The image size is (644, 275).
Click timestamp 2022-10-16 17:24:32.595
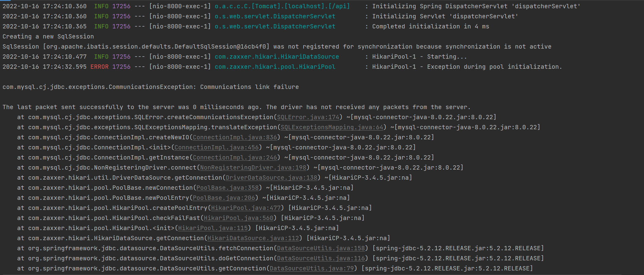point(45,67)
